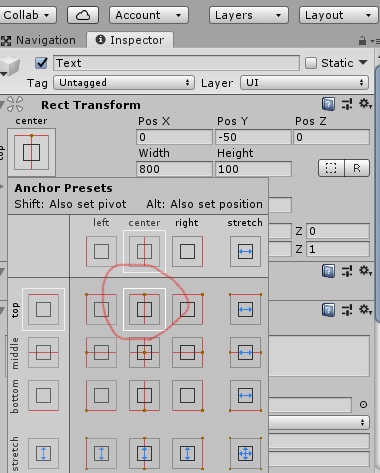Screen dimensions: 380x473
Task: Select the middle center anchor preset
Action: click(144, 352)
